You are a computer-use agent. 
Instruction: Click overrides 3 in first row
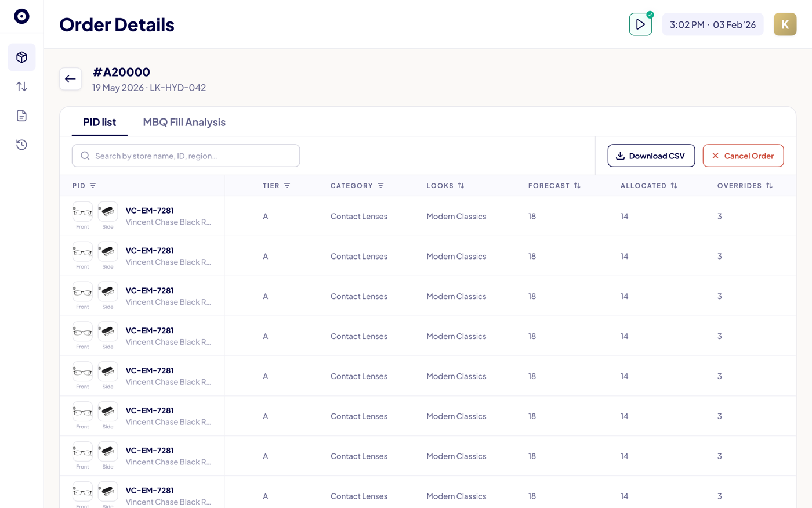point(720,217)
